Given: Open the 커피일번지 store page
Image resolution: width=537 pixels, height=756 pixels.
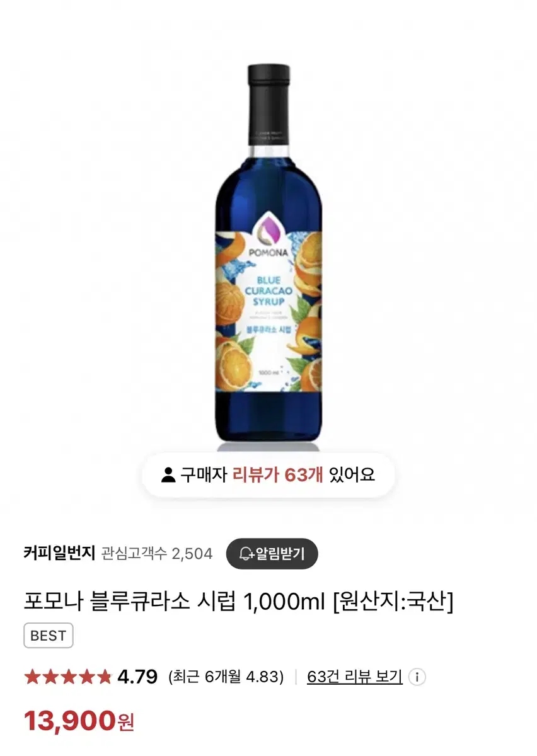Looking at the screenshot, I should [x=59, y=554].
